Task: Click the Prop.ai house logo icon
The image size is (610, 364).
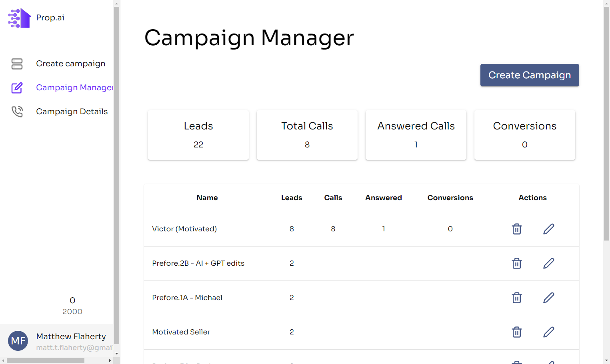Action: (x=19, y=18)
